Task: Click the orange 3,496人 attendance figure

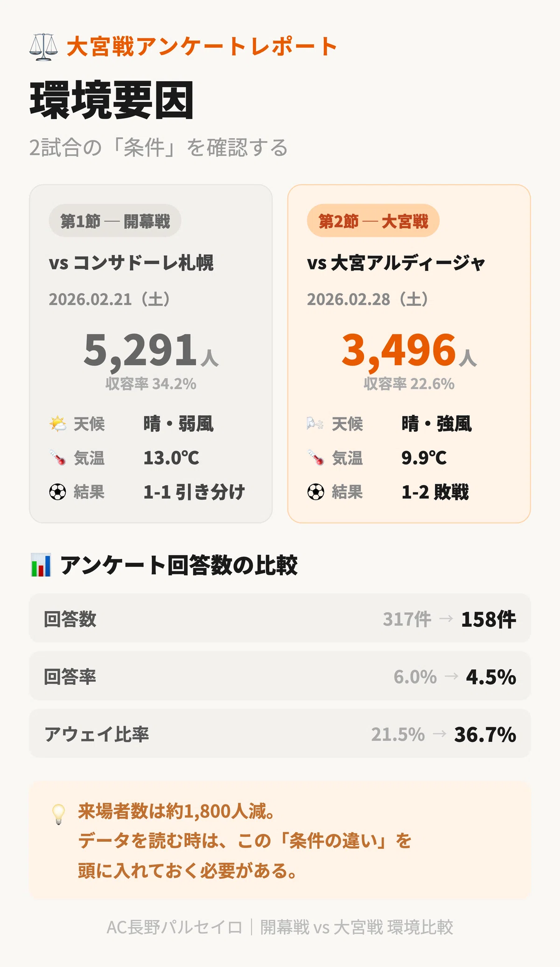Action: point(409,350)
